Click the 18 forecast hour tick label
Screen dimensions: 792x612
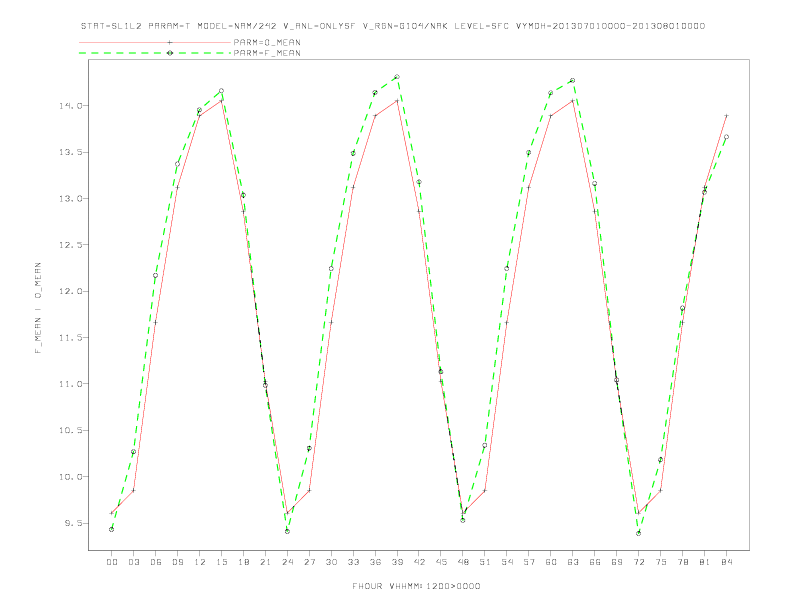243,562
